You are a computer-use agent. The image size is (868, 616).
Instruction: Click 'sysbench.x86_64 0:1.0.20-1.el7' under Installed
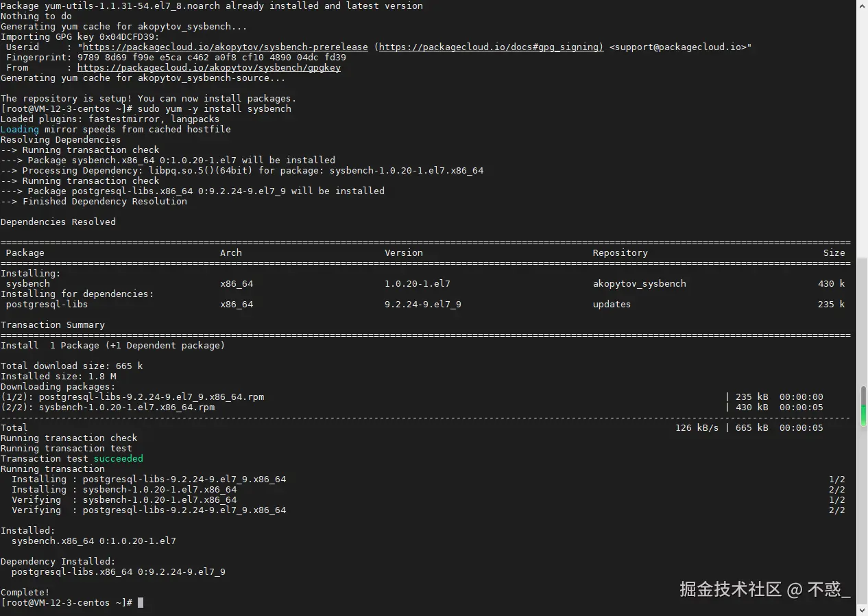[x=94, y=541]
